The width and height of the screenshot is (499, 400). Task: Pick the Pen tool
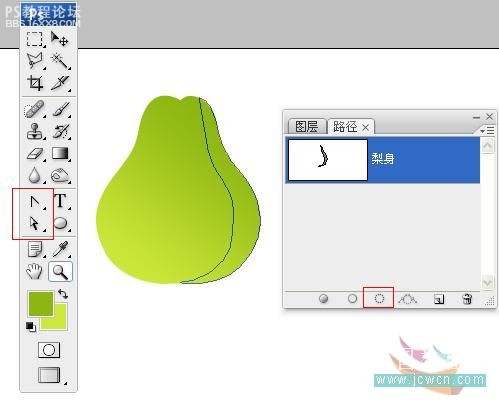pos(35,202)
